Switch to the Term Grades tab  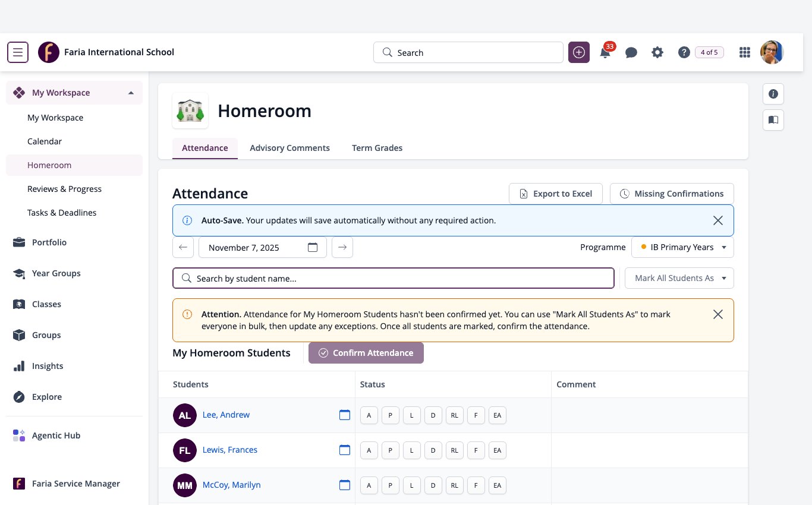point(377,148)
